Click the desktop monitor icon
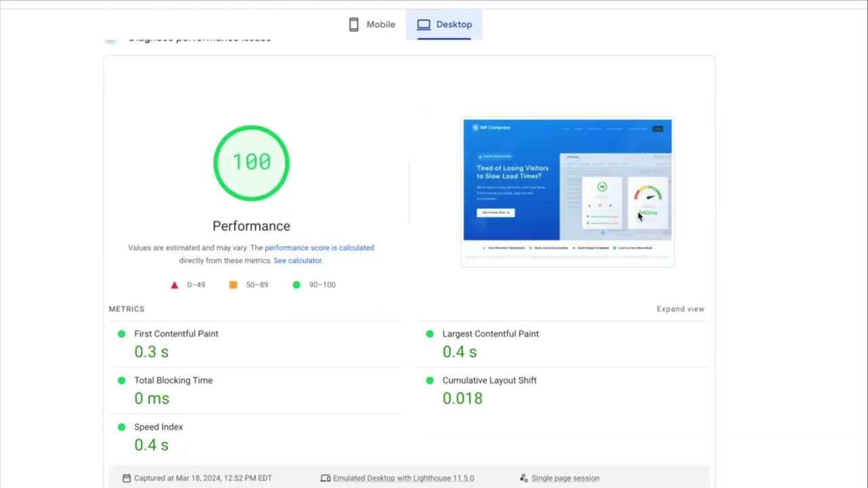The width and height of the screenshot is (868, 488). [424, 24]
